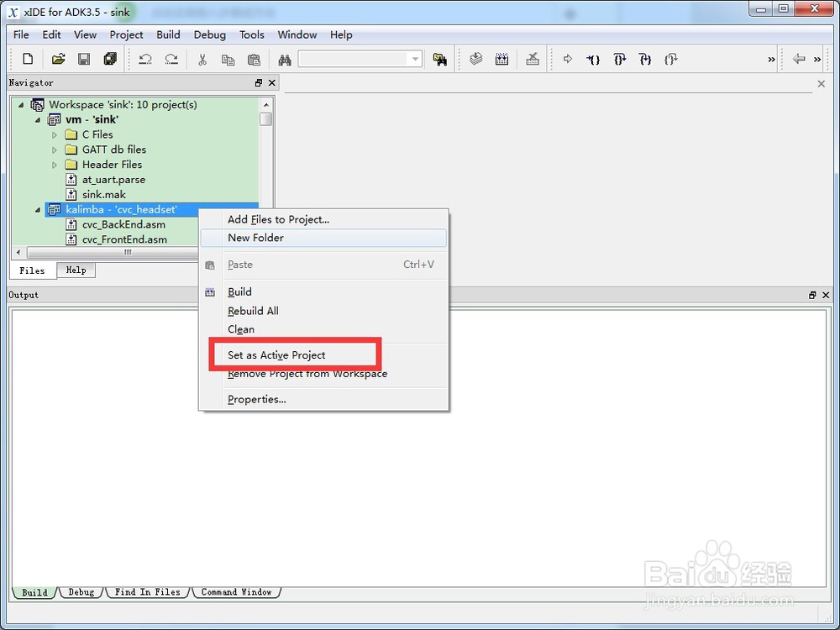Open the Window menu
This screenshot has width=840, height=630.
(297, 34)
